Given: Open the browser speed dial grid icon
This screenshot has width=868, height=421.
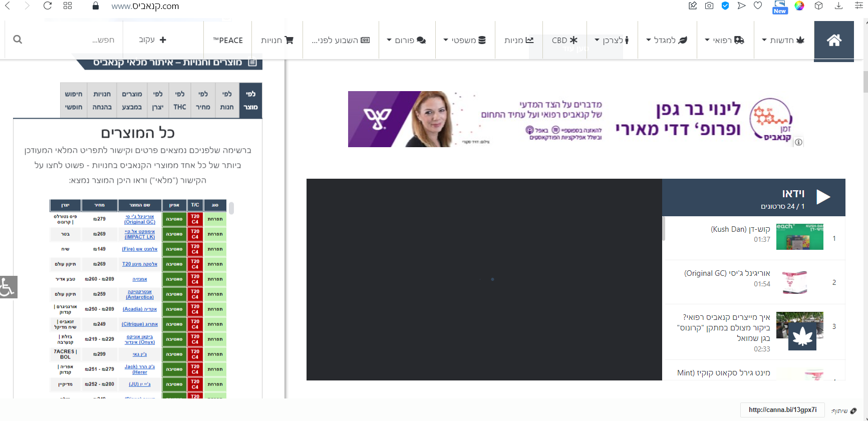Looking at the screenshot, I should tap(68, 6).
